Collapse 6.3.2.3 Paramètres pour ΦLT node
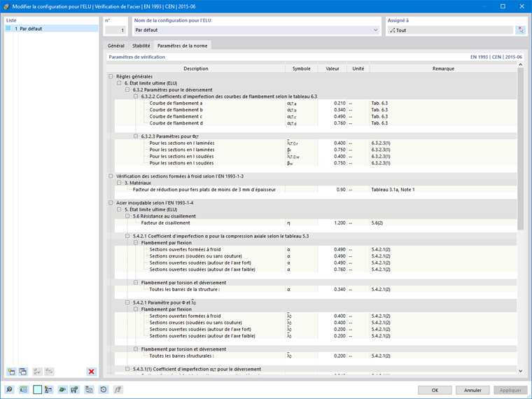The width and height of the screenshot is (532, 399). pyautogui.click(x=136, y=136)
